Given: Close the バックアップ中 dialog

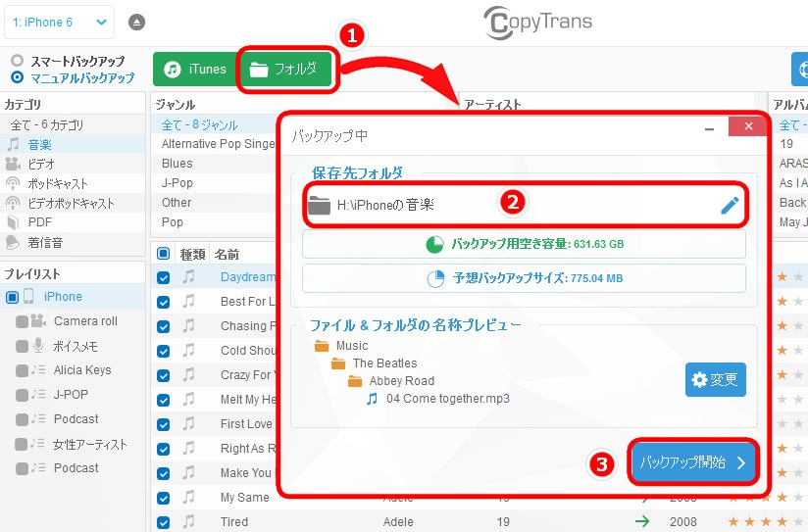Looking at the screenshot, I should pyautogui.click(x=748, y=126).
